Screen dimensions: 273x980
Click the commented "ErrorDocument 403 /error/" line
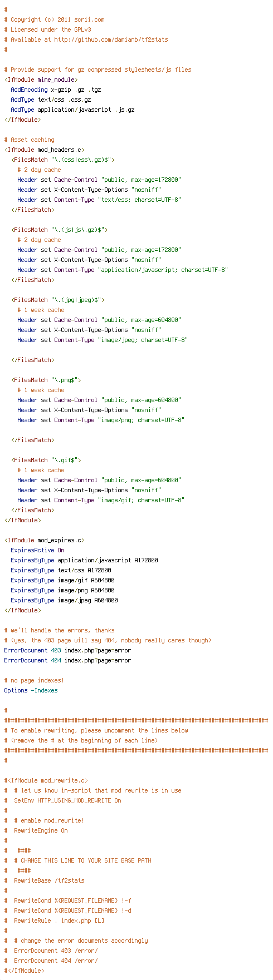click(51, 951)
